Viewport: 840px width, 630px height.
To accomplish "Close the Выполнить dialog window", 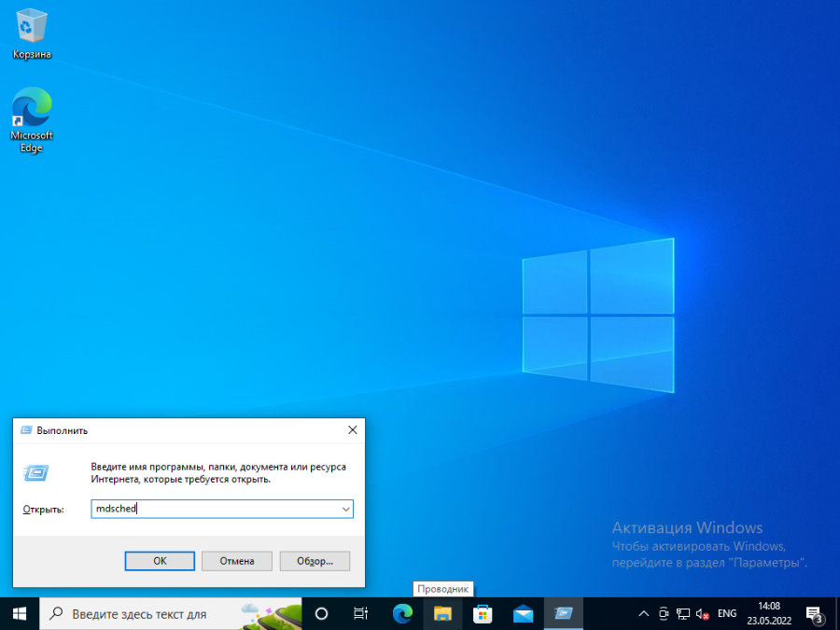I will click(x=353, y=430).
